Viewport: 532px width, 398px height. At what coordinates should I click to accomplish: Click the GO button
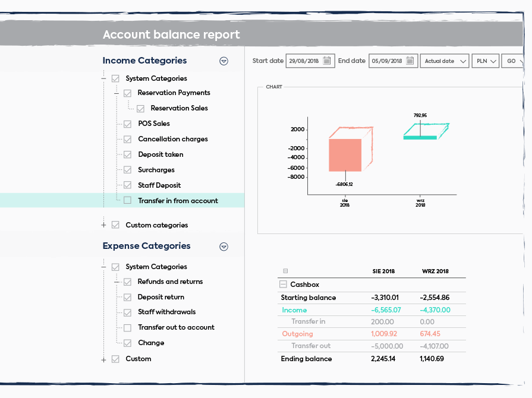pos(512,61)
